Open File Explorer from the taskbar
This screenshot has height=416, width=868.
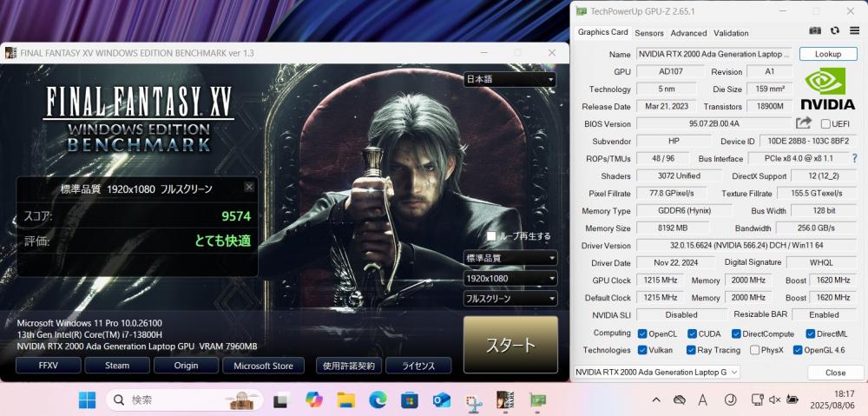pos(346,399)
